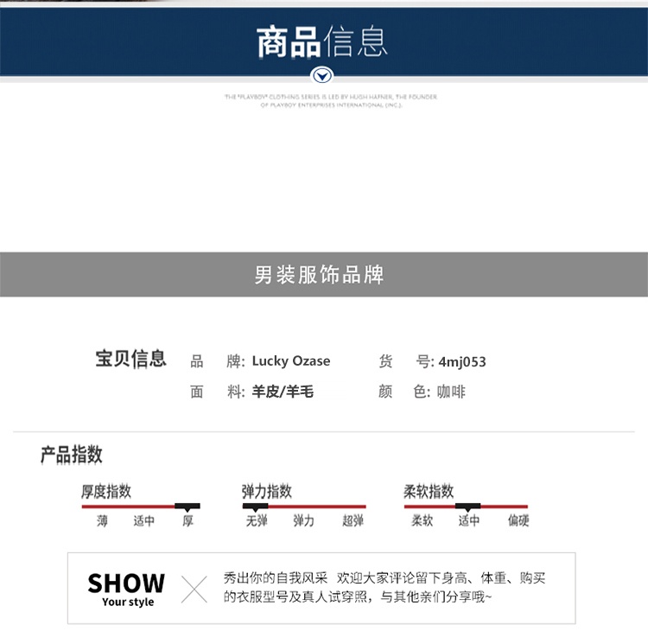
Task: Choose the 超弹 option under 弹力指数
Action: pyautogui.click(x=353, y=521)
